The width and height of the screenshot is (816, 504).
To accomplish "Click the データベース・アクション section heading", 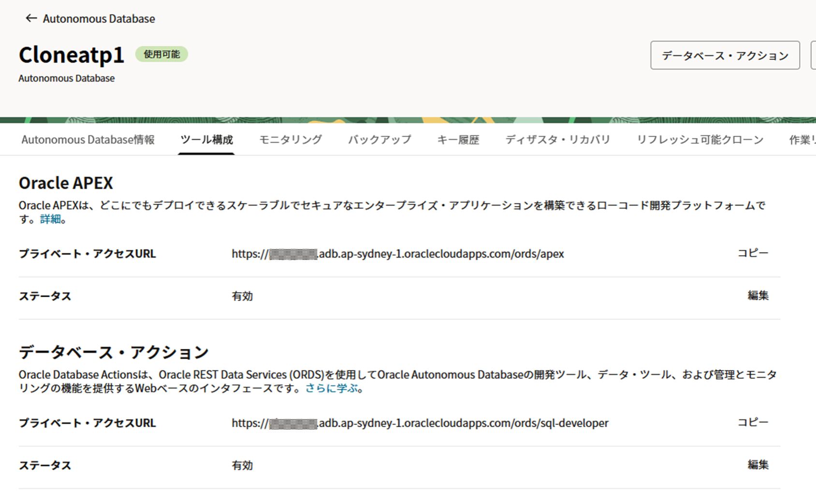I will pyautogui.click(x=114, y=352).
